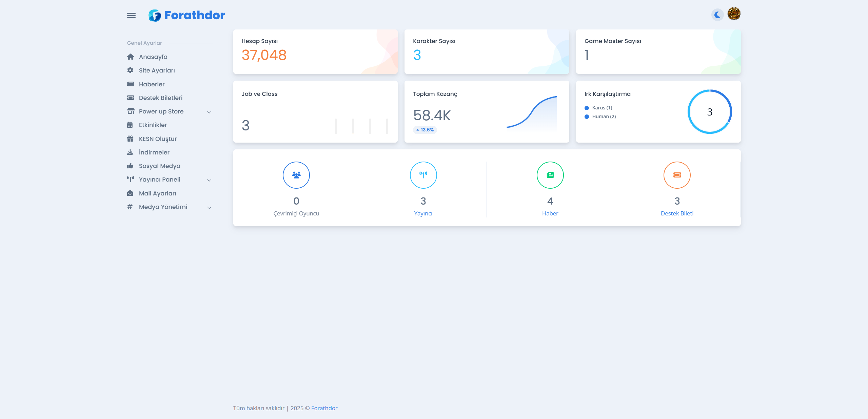Click the Forathdor footer link
The height and width of the screenshot is (419, 868).
324,408
